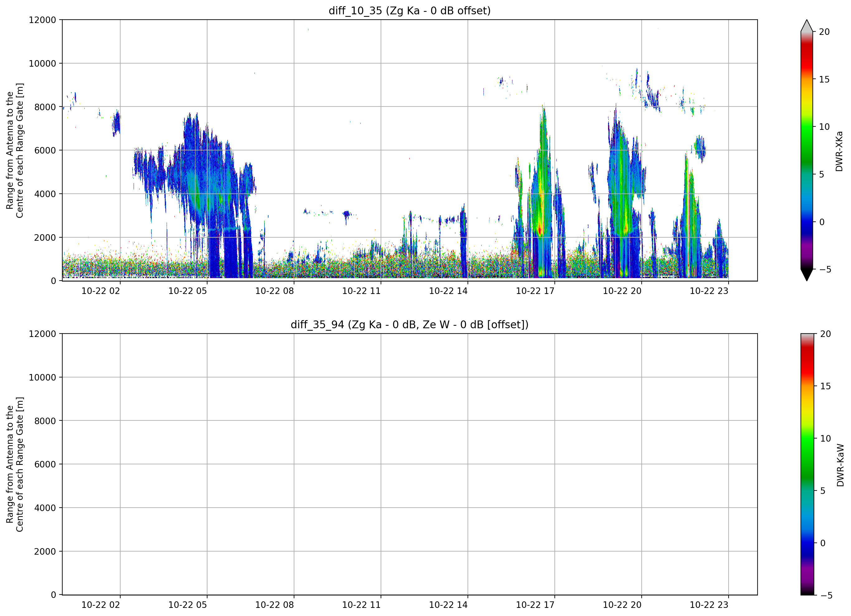Click the '10000' y-tick of the top plot
This screenshot has width=851, height=616.
point(42,64)
